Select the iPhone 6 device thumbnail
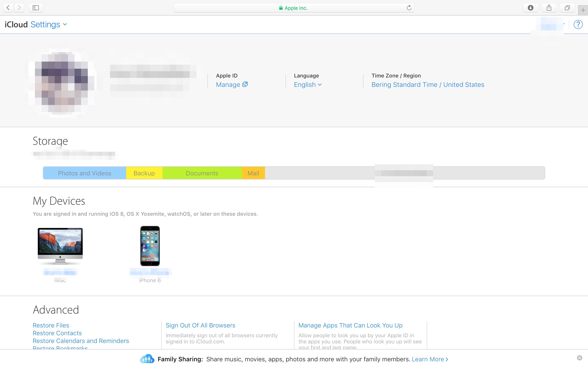Screen dimensions: 588x367 tap(150, 246)
